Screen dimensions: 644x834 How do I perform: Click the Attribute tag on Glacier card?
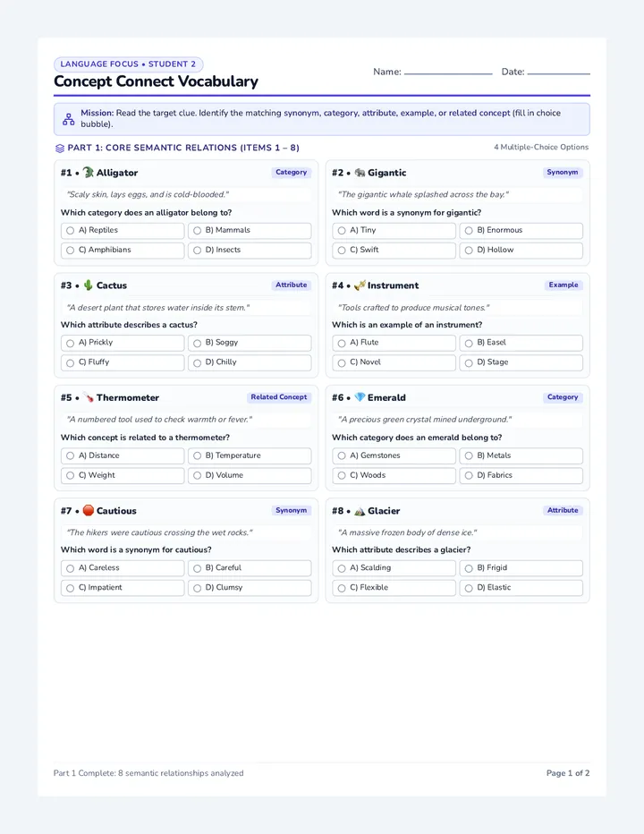[563, 510]
